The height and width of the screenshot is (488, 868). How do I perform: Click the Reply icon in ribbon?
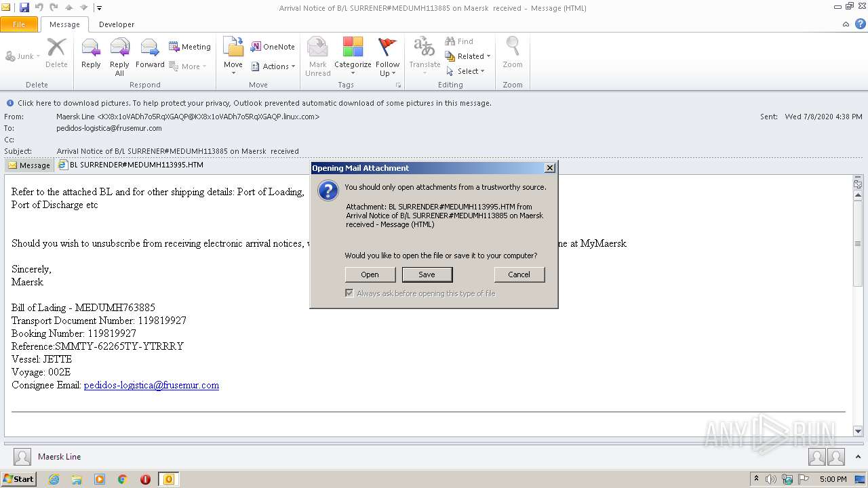coord(91,54)
